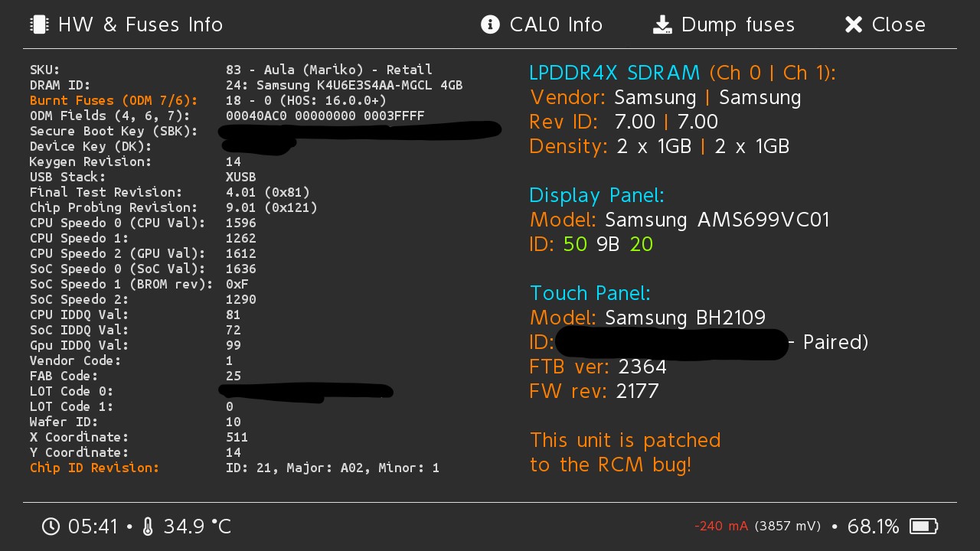980x551 pixels.
Task: Select the SKU value "83 - Aula (Mariko) - Retail"
Action: (329, 70)
